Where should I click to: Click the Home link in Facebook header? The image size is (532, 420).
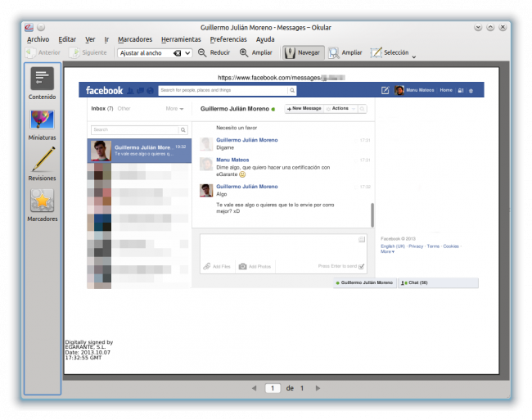point(446,90)
